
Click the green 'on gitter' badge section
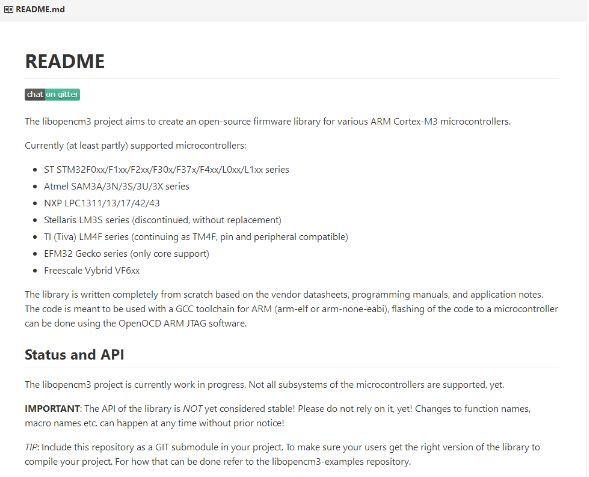(x=62, y=94)
